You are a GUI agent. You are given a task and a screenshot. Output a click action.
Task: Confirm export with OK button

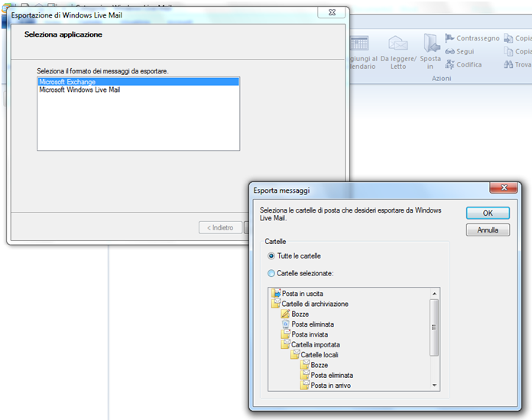point(488,213)
